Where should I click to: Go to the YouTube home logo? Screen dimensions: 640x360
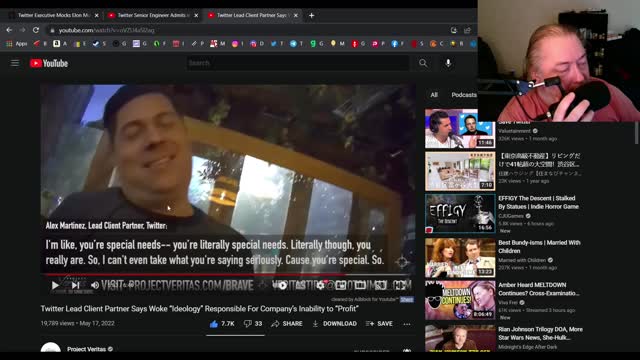[49, 63]
